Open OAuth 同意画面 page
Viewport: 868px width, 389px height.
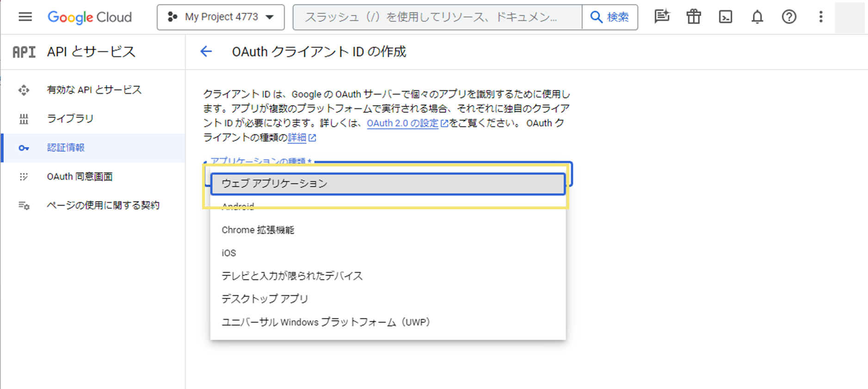[x=80, y=176]
